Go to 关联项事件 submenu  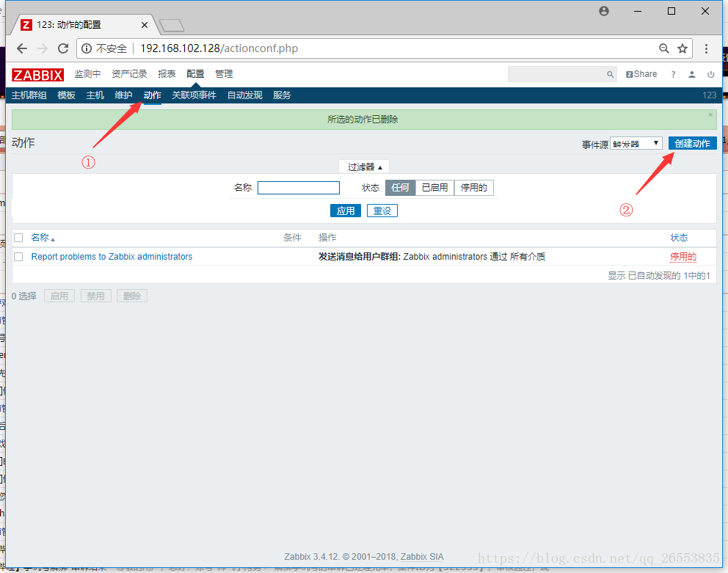coord(194,95)
